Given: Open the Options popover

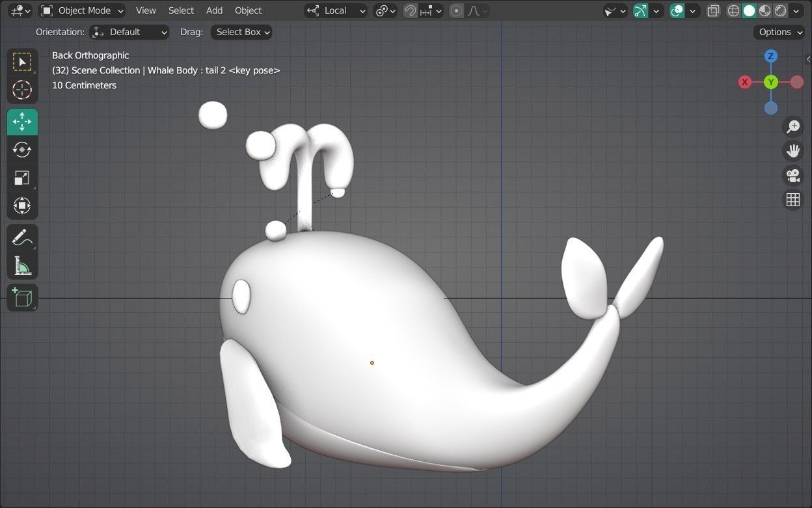Looking at the screenshot, I should point(779,32).
